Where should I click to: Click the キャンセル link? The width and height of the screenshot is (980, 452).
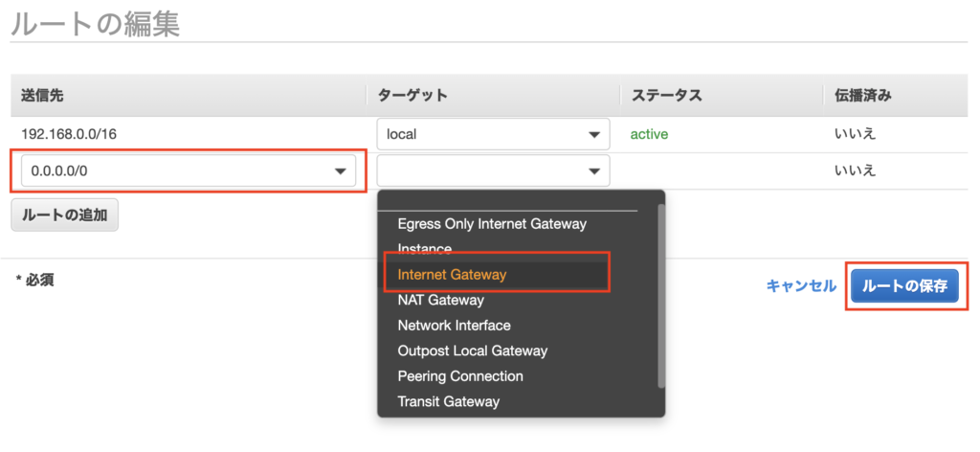point(801,285)
